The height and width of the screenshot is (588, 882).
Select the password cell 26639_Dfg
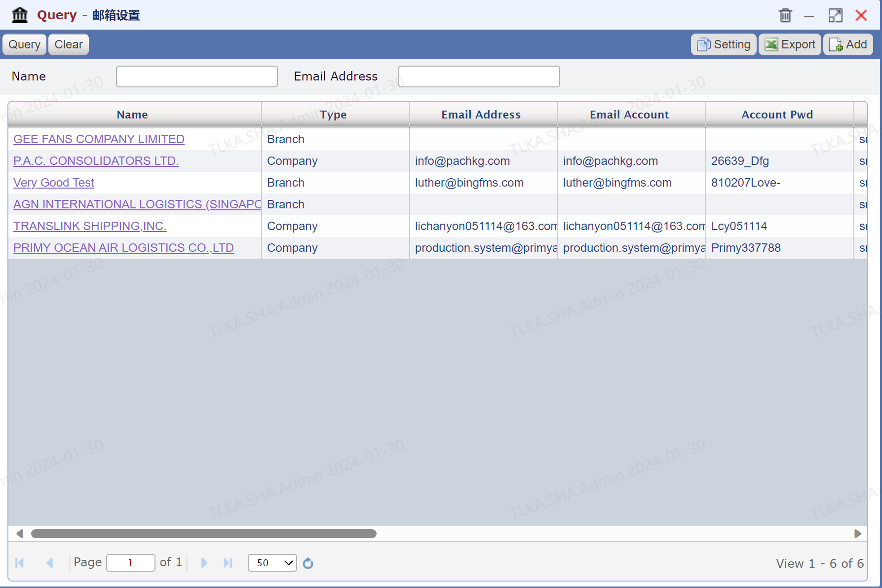780,161
